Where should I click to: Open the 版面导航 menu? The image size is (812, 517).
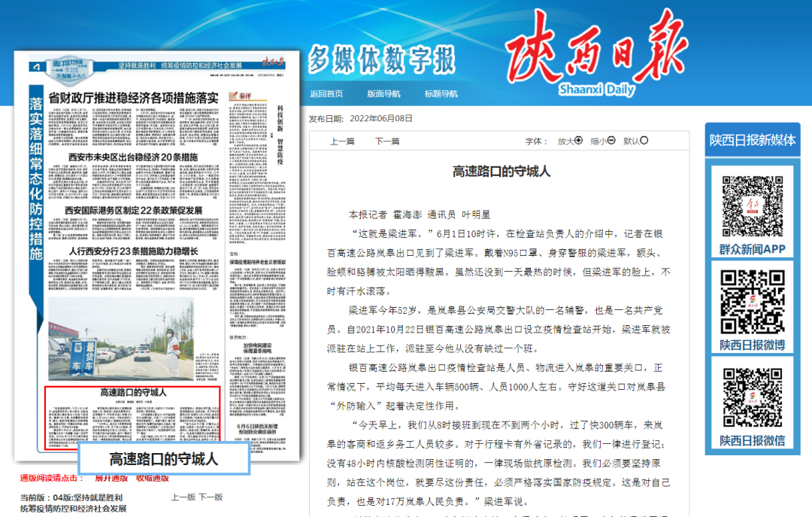(383, 94)
